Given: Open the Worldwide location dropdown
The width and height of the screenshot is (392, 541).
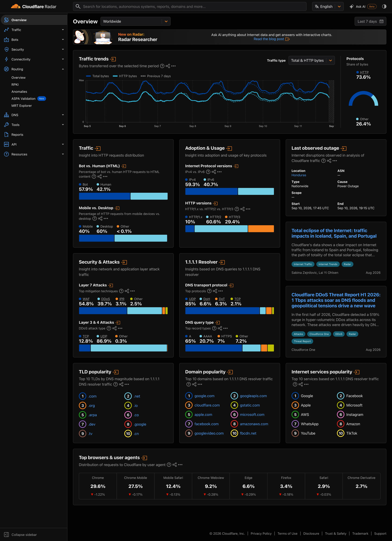Looking at the screenshot, I should [x=136, y=22].
